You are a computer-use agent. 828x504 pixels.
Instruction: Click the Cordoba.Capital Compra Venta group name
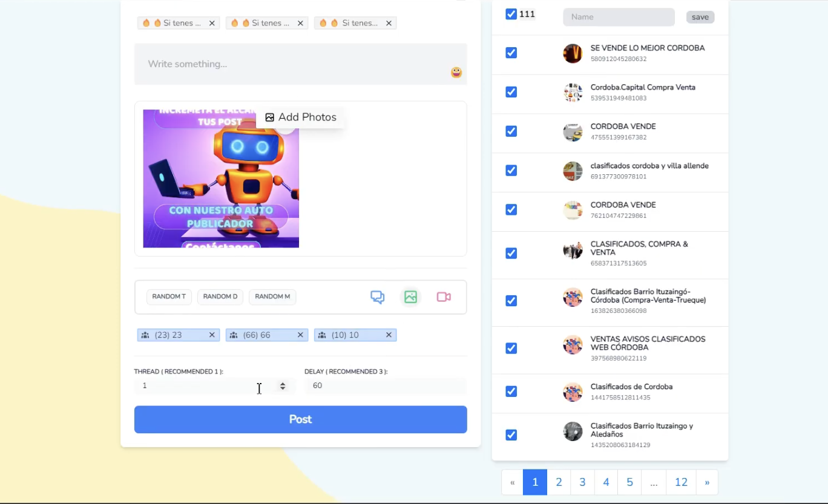[643, 88]
